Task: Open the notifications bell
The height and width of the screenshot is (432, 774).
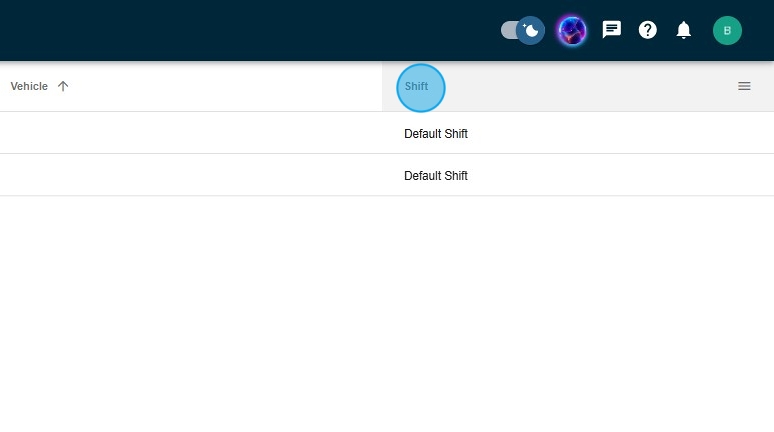Action: (x=684, y=30)
